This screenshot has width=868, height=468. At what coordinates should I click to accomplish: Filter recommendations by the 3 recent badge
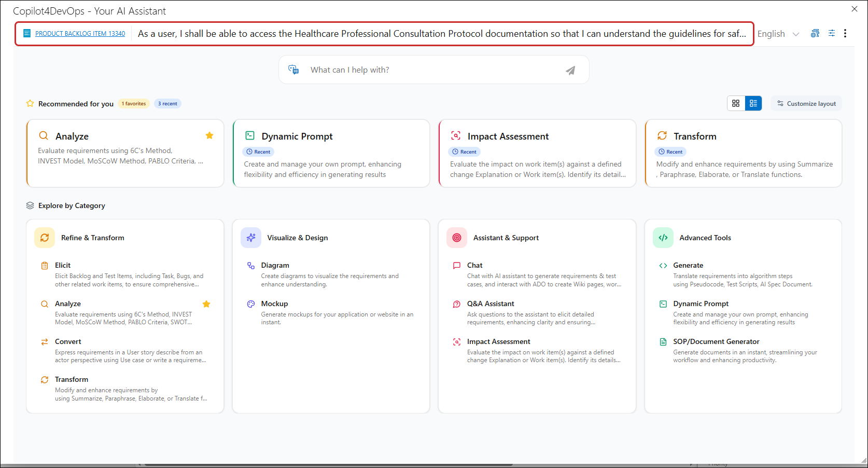point(167,104)
